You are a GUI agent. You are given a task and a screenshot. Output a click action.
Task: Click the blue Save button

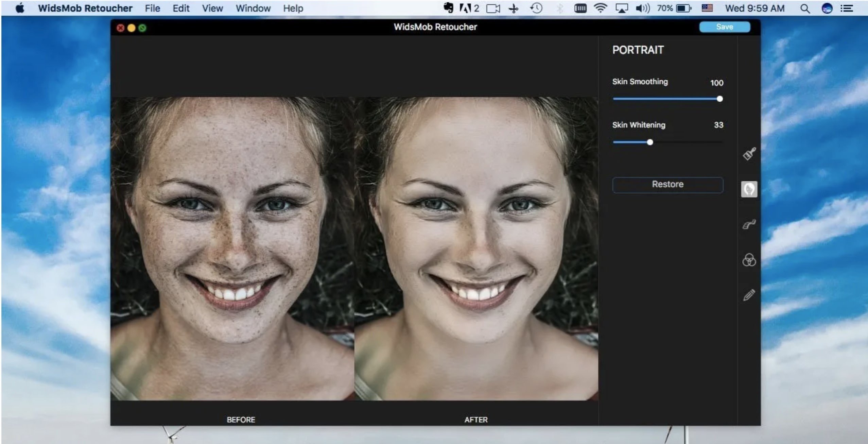(x=724, y=27)
